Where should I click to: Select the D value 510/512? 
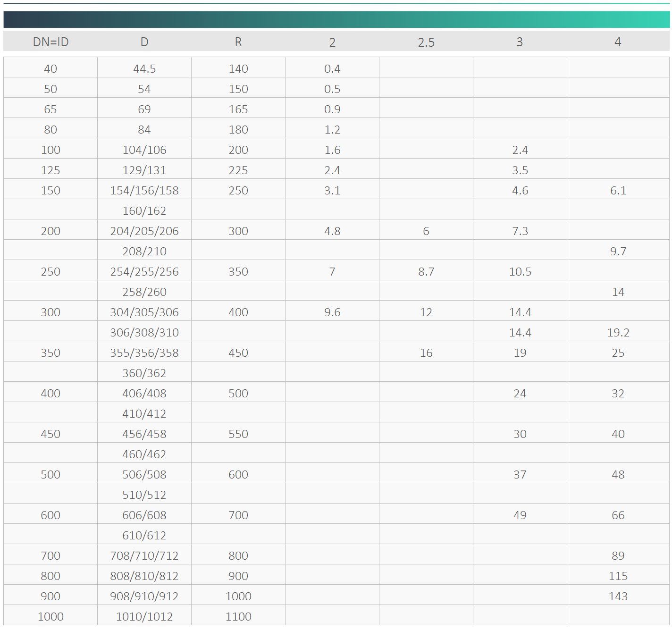[x=144, y=495]
